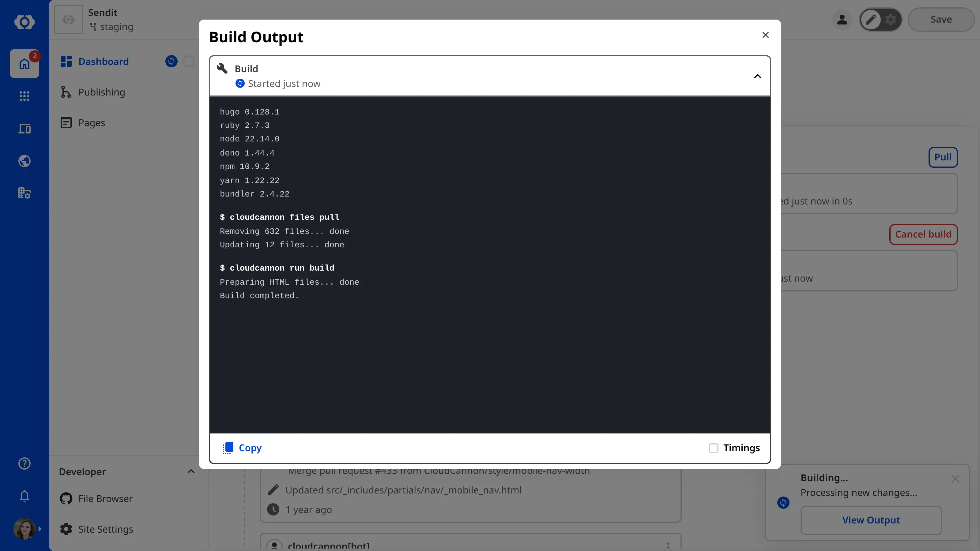Click the building spinner icon in notification

pos(783,503)
